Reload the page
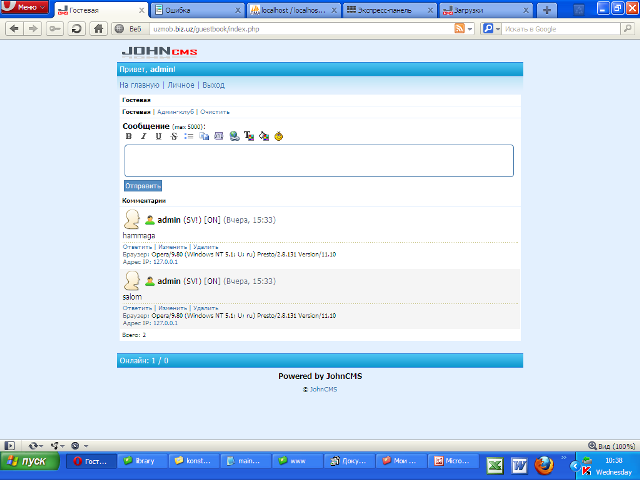The image size is (640, 480). [76, 29]
